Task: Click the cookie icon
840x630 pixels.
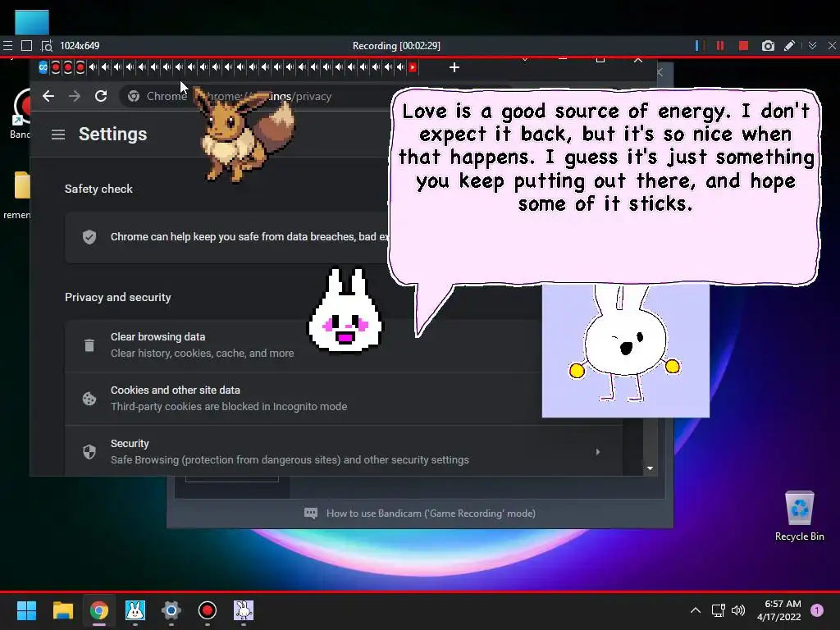Action: [x=89, y=399]
